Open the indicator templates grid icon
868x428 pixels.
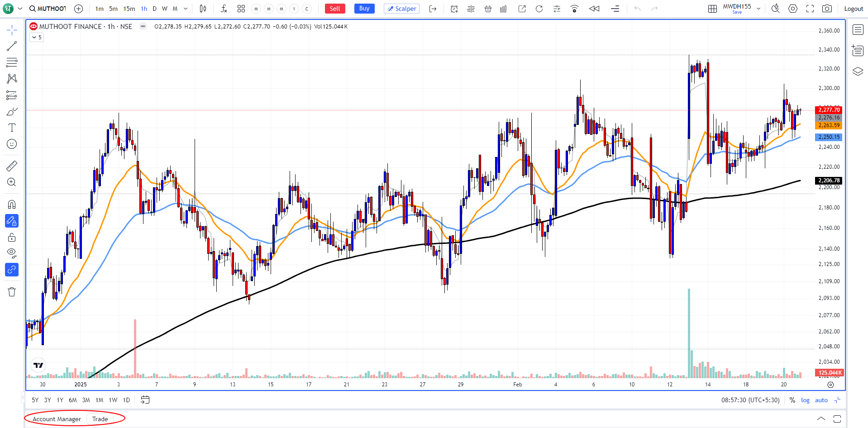[x=241, y=9]
